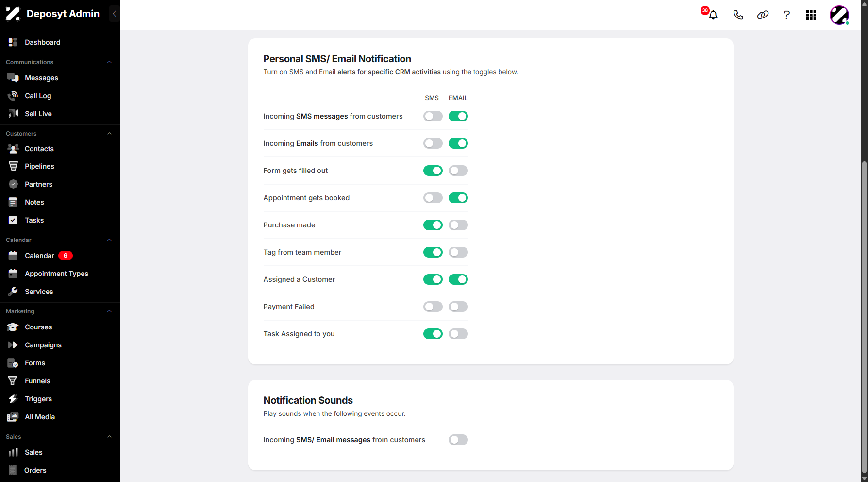The height and width of the screenshot is (482, 868).
Task: Open the notifications bell icon
Action: 713,15
